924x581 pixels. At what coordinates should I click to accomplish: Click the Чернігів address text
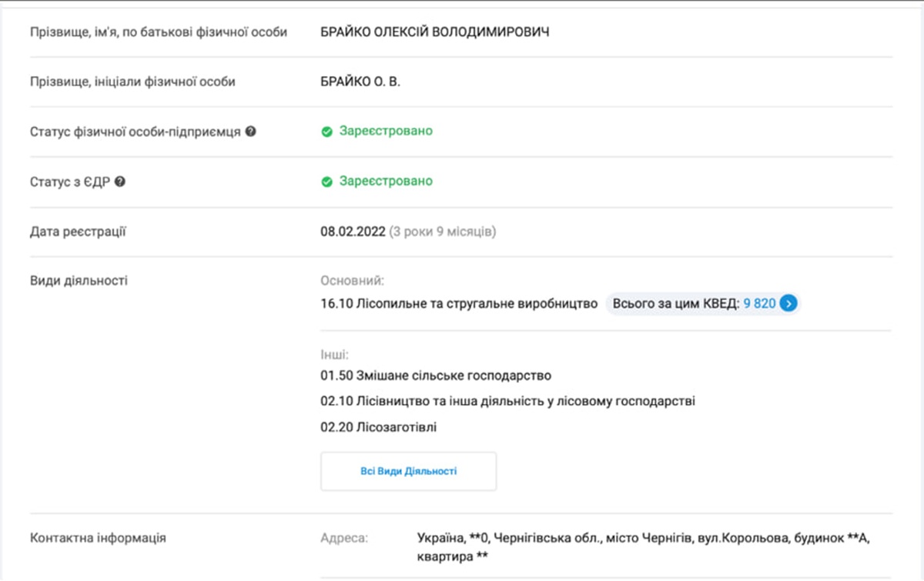pos(642,539)
